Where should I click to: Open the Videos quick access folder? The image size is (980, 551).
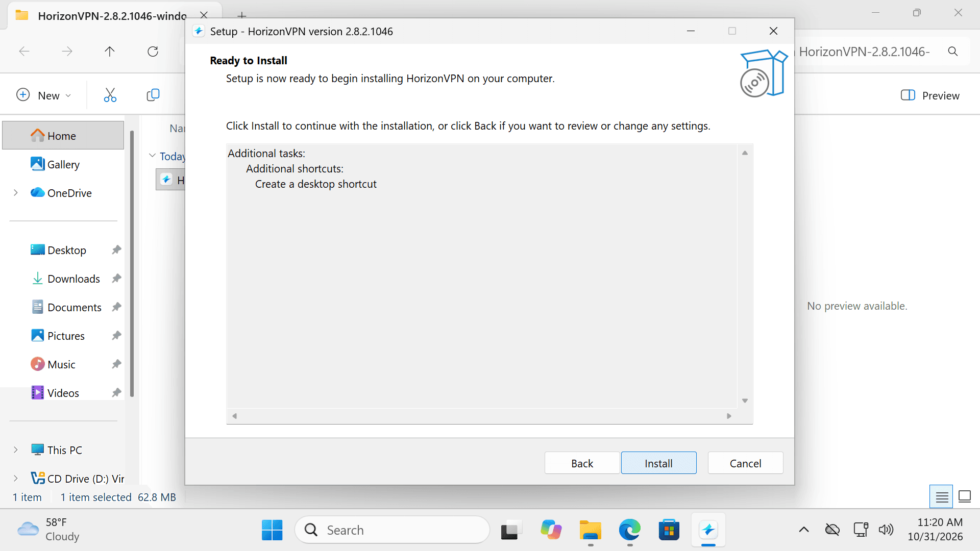click(63, 393)
